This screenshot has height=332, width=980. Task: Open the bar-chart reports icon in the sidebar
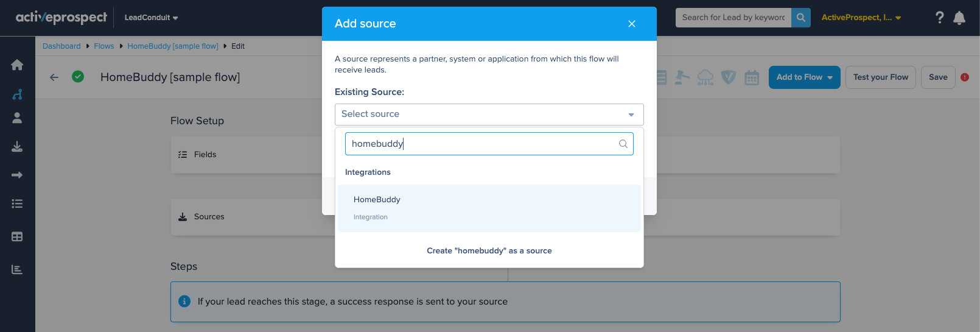(x=17, y=269)
